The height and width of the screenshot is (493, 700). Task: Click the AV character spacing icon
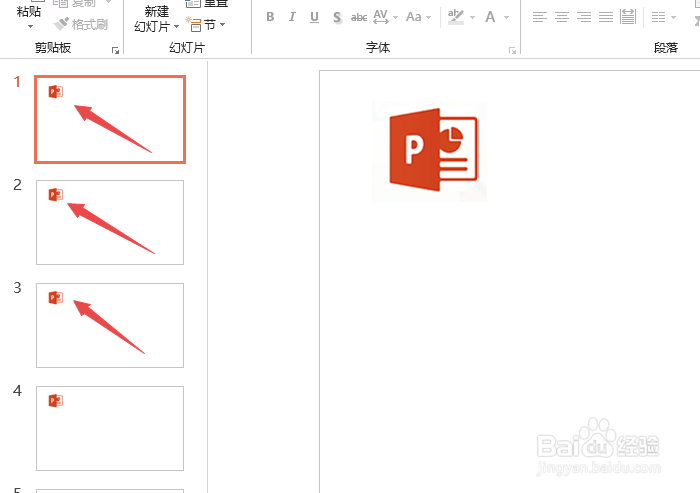click(380, 17)
